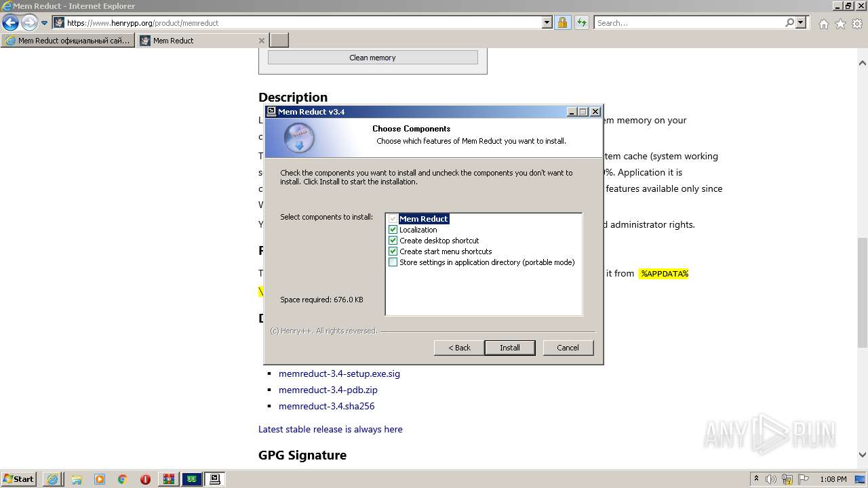
Task: Click Internet Explorer forward arrow
Action: (x=29, y=23)
